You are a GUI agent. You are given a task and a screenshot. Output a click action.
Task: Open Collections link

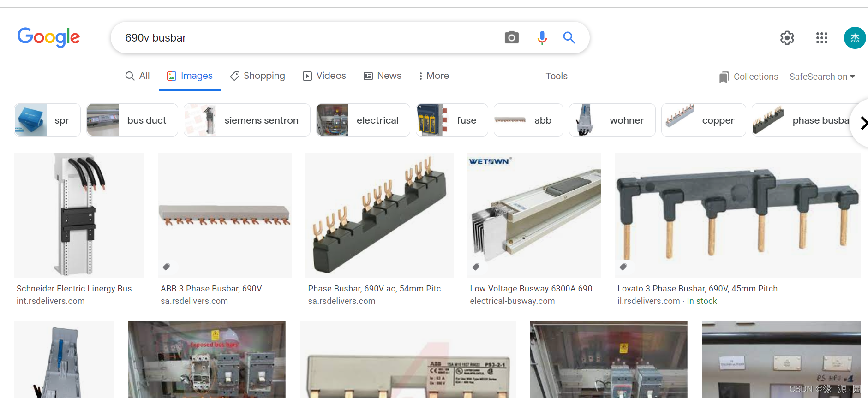pyautogui.click(x=756, y=77)
